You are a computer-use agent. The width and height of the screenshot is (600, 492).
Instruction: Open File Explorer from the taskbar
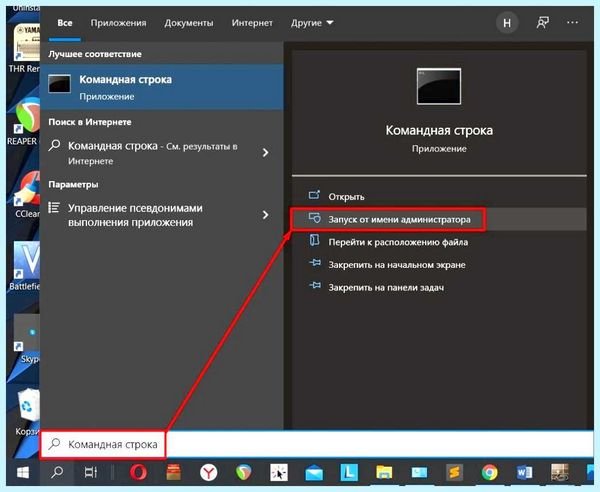click(x=384, y=473)
